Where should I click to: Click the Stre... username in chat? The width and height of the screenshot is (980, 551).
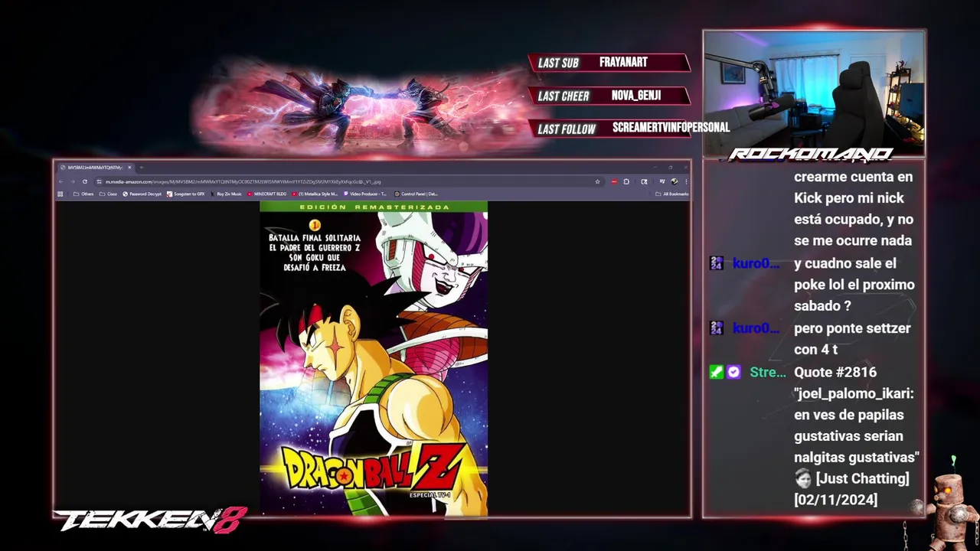pyautogui.click(x=768, y=372)
